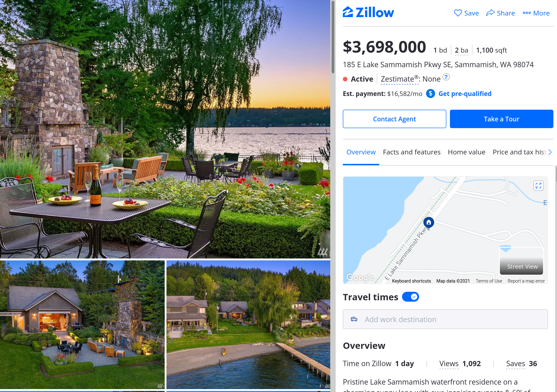Open the More three-dots menu
Screen dimensions: 557x392
pyautogui.click(x=536, y=13)
